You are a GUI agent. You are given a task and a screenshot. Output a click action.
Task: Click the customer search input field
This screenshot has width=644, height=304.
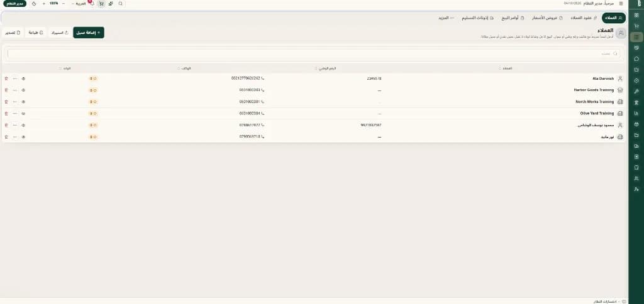(314, 54)
